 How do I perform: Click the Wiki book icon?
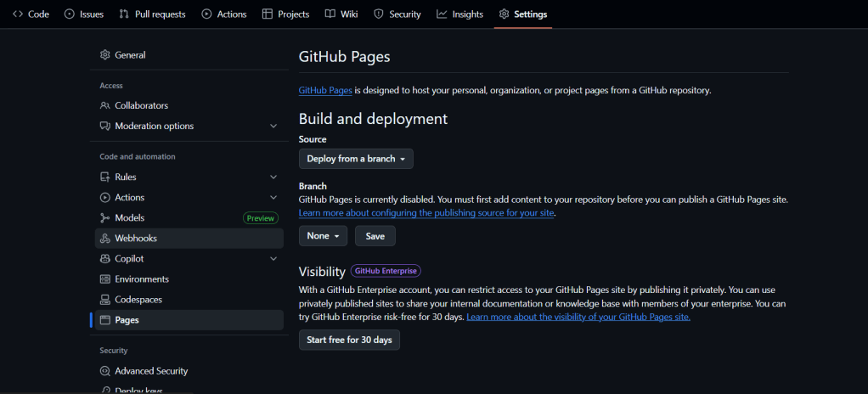[x=330, y=14]
